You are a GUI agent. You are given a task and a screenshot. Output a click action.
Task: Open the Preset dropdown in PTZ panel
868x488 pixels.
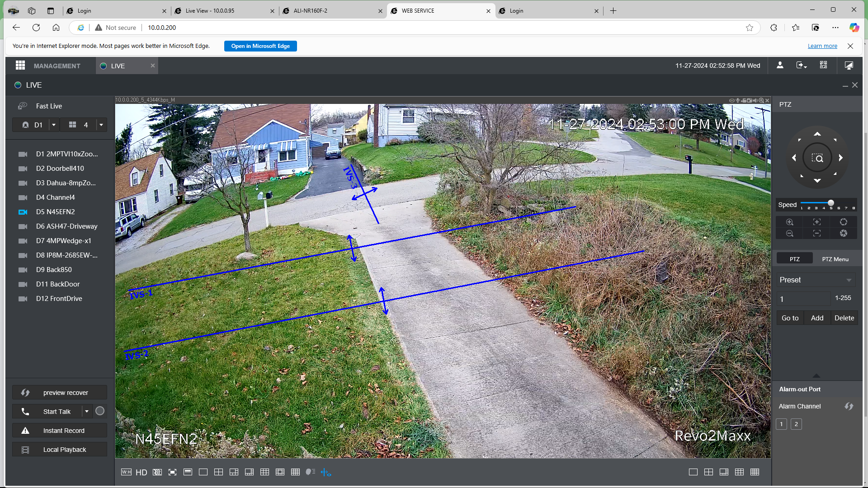816,280
